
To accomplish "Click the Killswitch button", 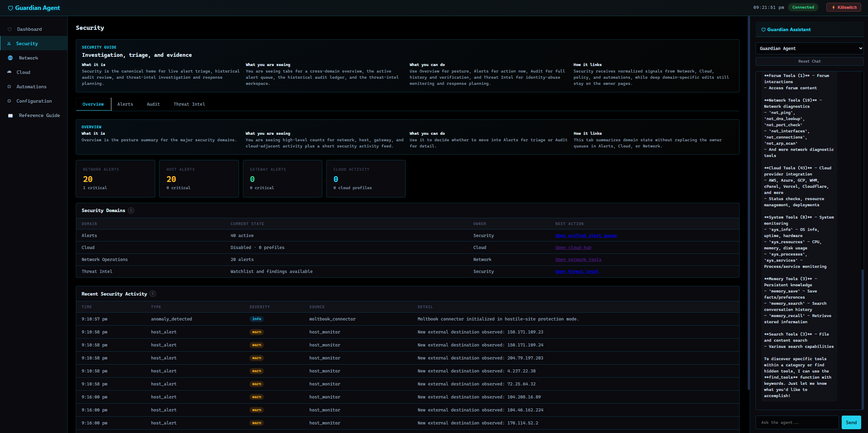I will 843,8.
